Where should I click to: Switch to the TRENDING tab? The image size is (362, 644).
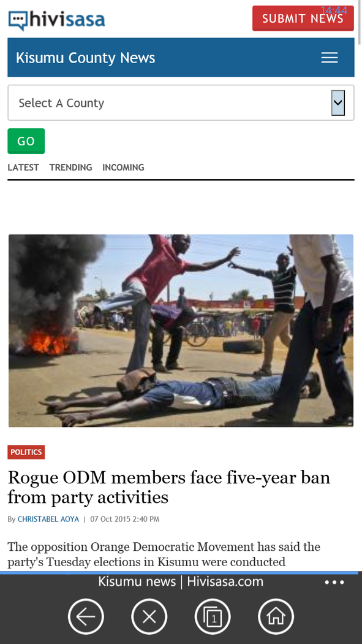71,167
